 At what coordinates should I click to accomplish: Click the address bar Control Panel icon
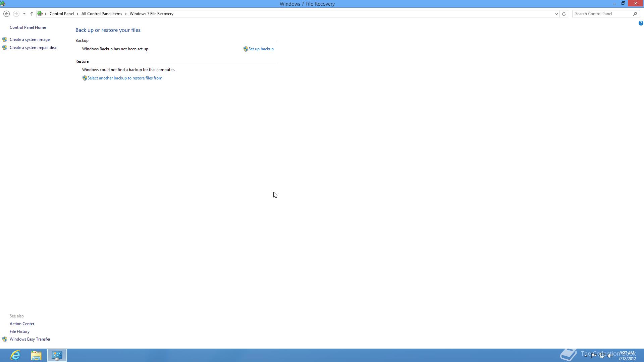(x=40, y=14)
